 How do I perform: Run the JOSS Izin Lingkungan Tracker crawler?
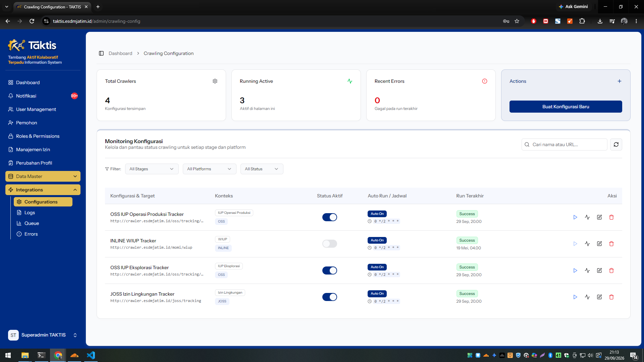[575, 297]
